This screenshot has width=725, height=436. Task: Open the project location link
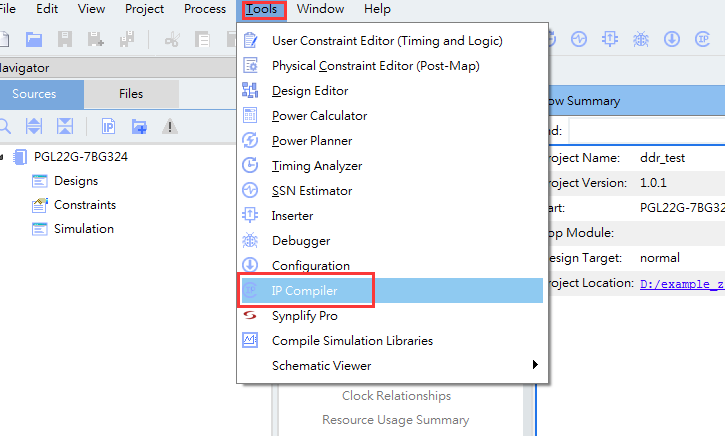tap(682, 283)
